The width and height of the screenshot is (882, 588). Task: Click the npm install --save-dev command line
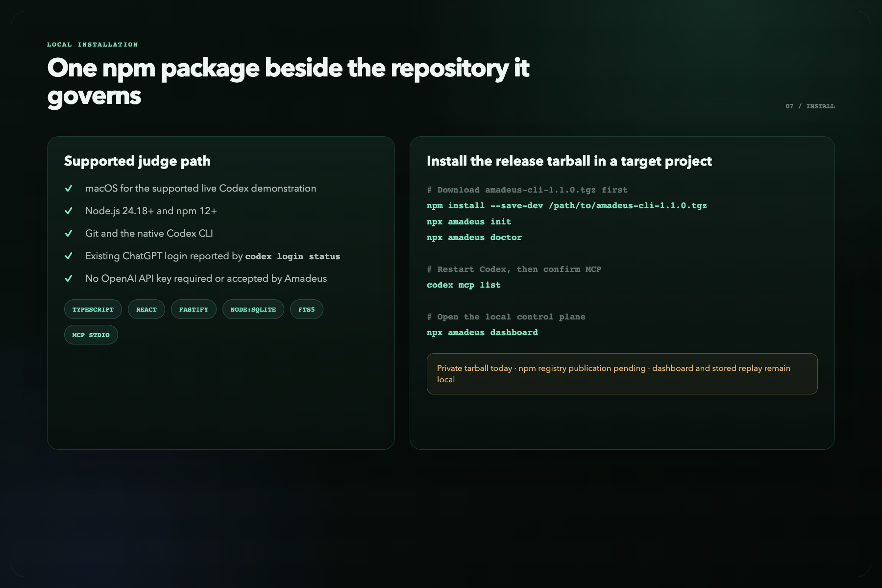(567, 205)
